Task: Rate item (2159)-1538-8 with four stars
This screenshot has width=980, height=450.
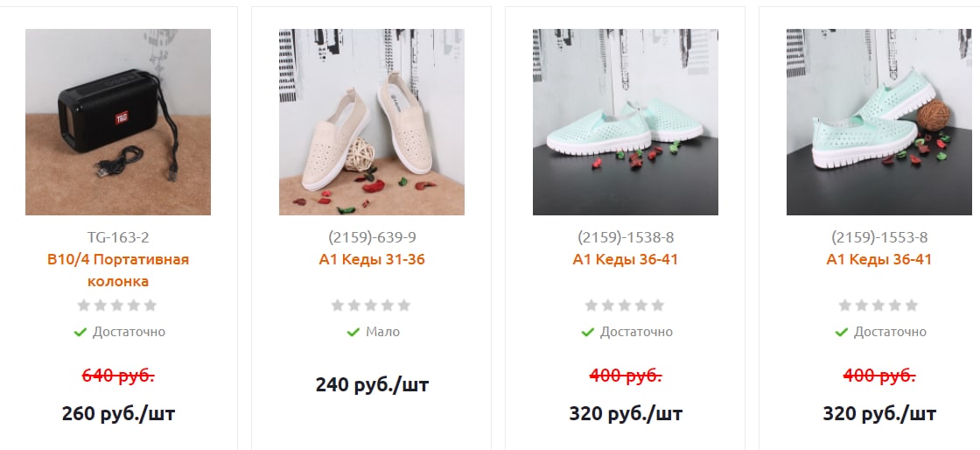Action: pyautogui.click(x=641, y=306)
